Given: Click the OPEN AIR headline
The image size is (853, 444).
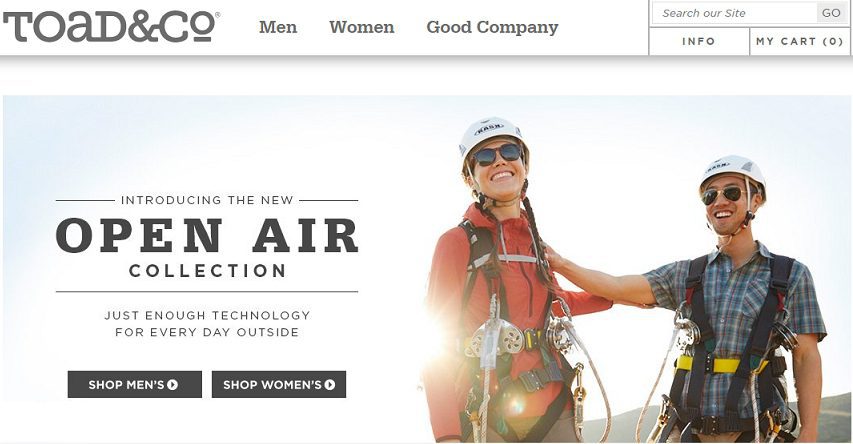Looking at the screenshot, I should (207, 236).
